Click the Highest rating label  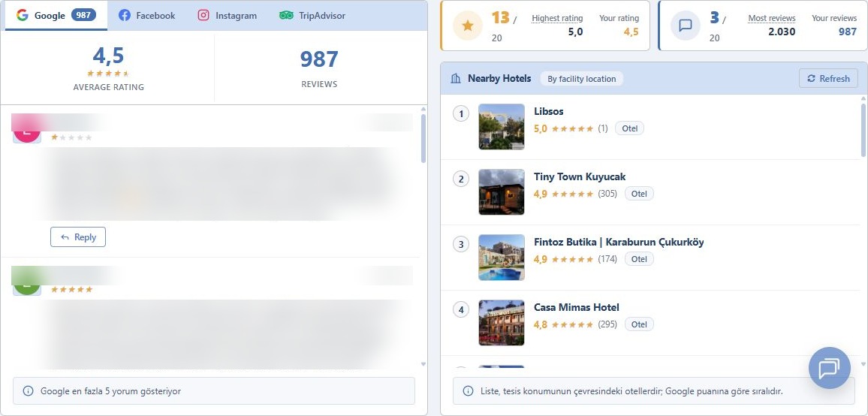[557, 18]
